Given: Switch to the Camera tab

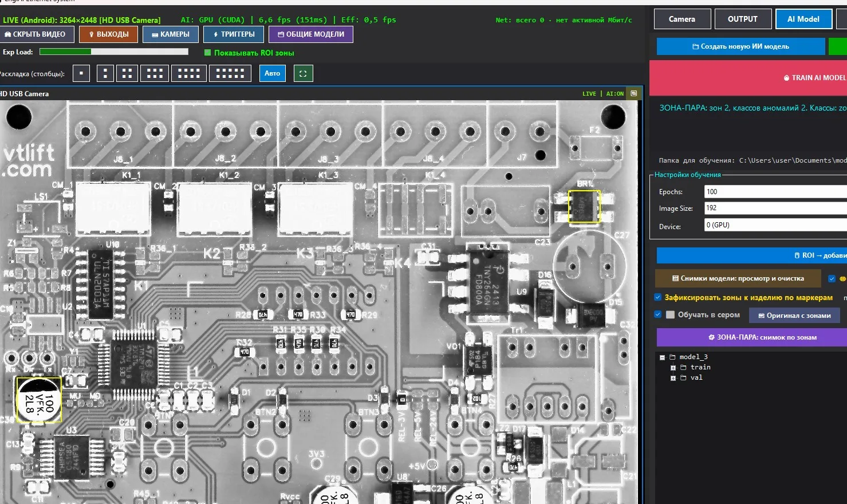Looking at the screenshot, I should pyautogui.click(x=682, y=19).
